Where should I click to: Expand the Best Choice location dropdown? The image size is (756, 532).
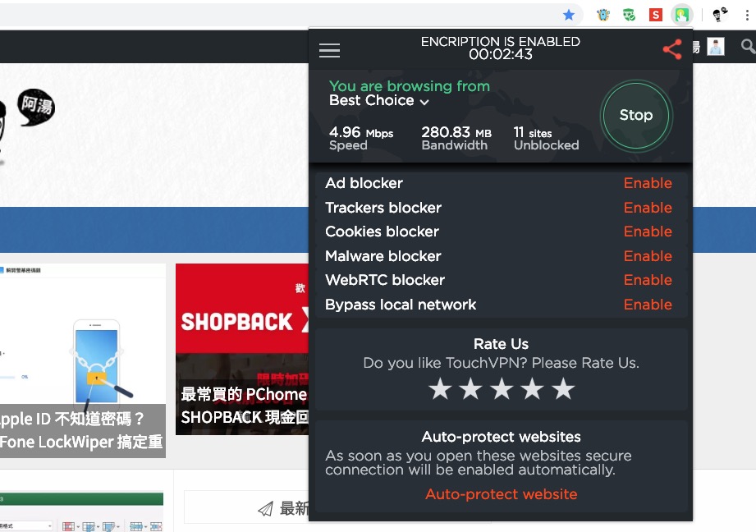point(379,100)
